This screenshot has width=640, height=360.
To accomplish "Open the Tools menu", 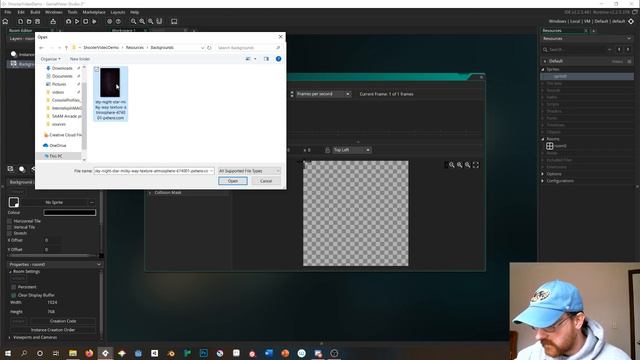I will pos(72,12).
